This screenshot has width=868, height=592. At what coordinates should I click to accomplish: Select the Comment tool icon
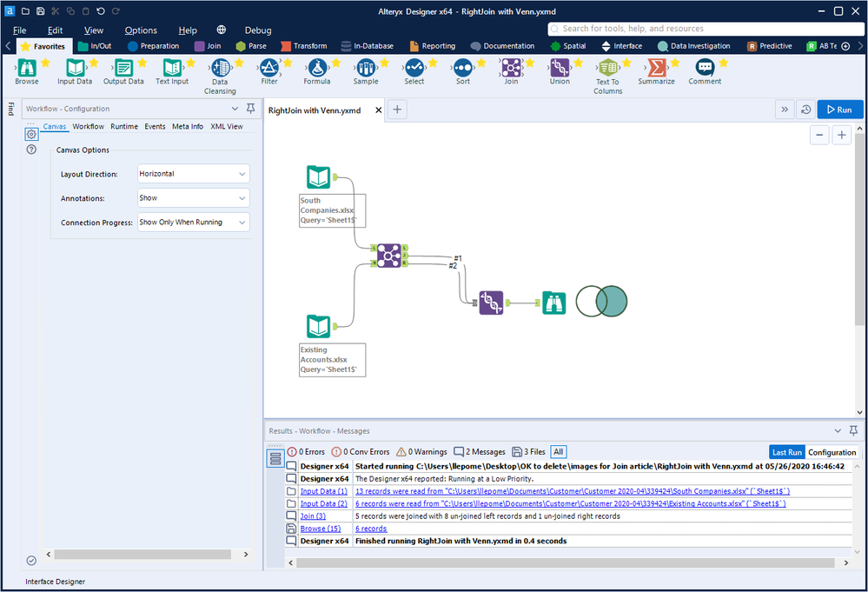705,68
